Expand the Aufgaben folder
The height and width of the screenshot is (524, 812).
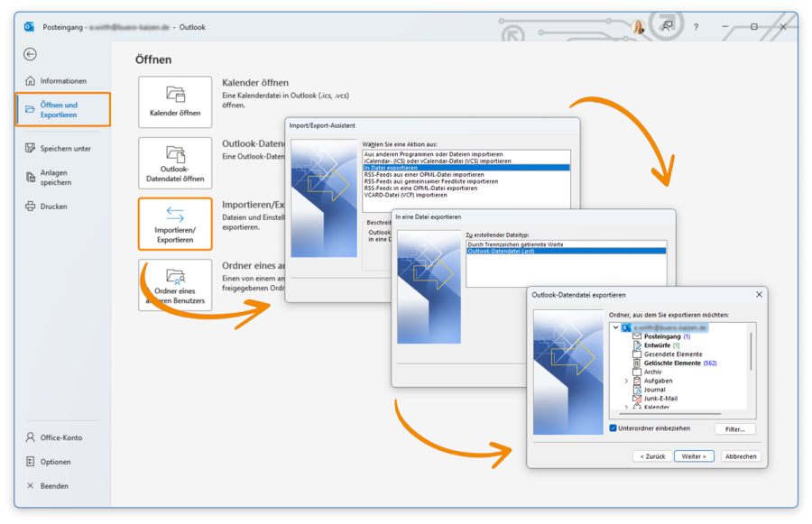tap(625, 381)
